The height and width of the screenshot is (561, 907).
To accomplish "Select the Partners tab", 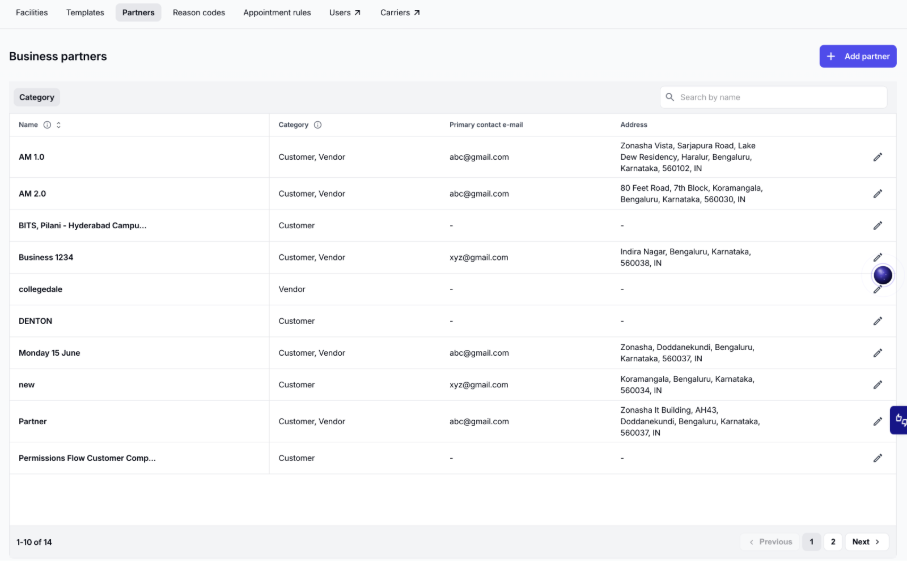I will coord(138,12).
